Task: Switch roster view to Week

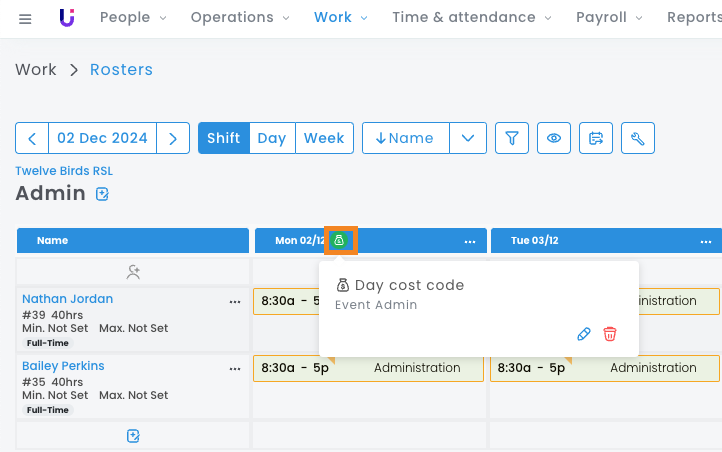Action: coord(324,138)
